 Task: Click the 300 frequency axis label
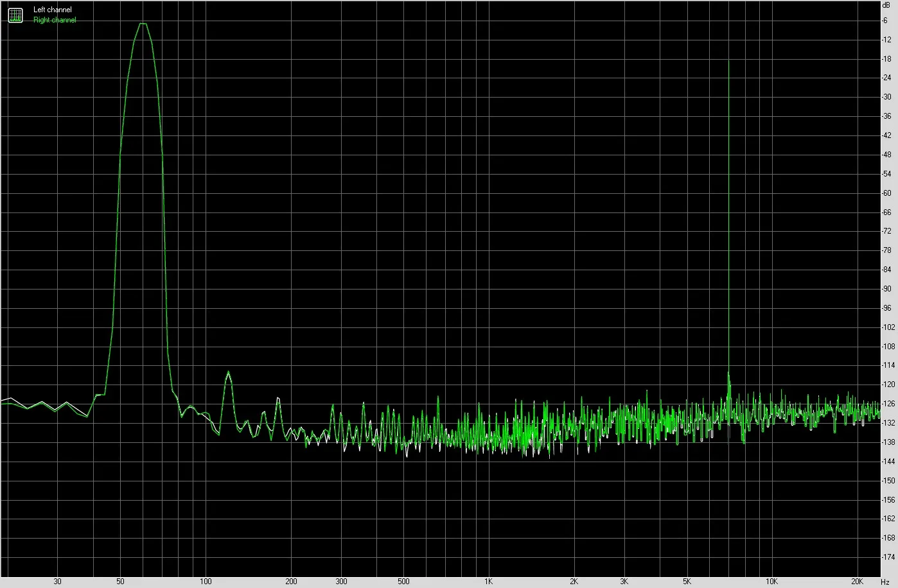pos(341,582)
